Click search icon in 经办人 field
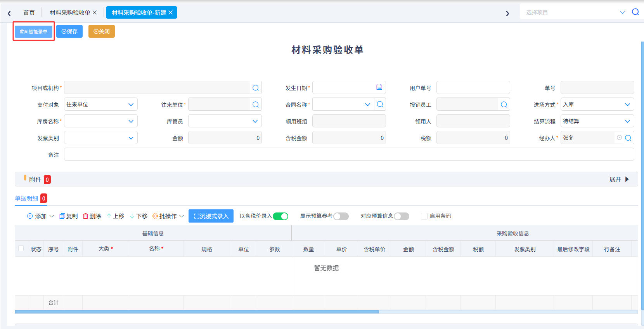644x329 pixels. click(628, 138)
